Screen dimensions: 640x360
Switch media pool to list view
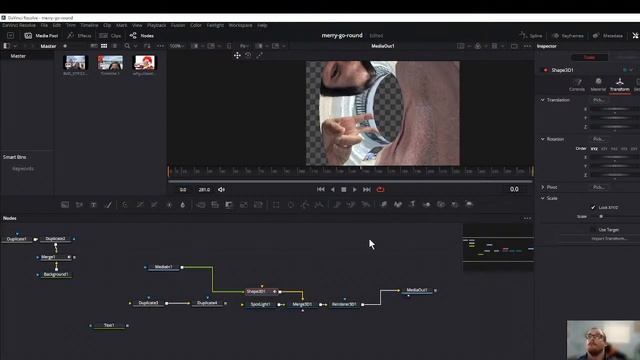click(x=115, y=46)
